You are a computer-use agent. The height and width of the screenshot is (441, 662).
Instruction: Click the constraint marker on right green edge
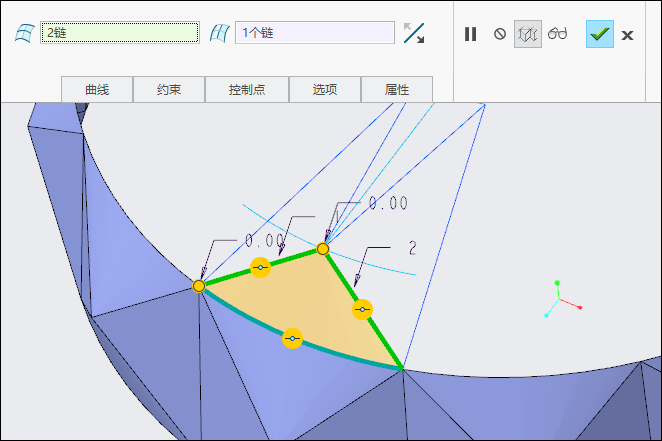click(x=363, y=310)
